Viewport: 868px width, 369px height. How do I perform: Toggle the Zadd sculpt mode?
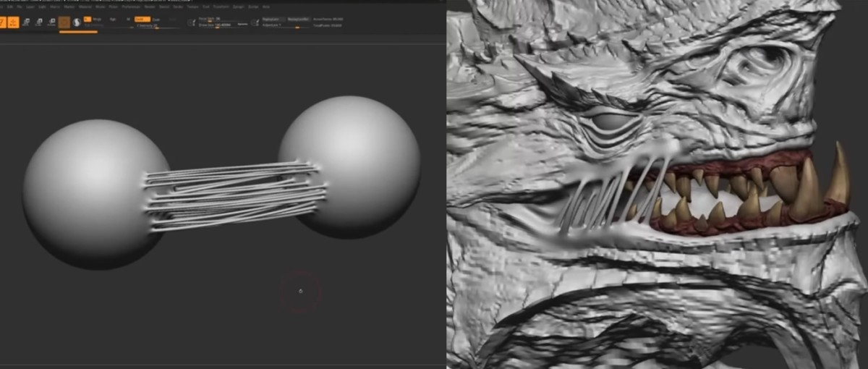(142, 19)
